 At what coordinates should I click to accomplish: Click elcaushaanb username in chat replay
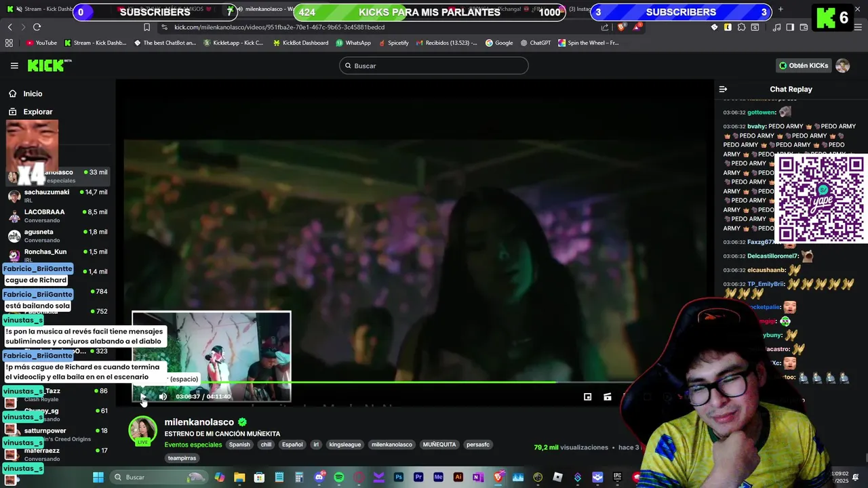[x=767, y=270]
